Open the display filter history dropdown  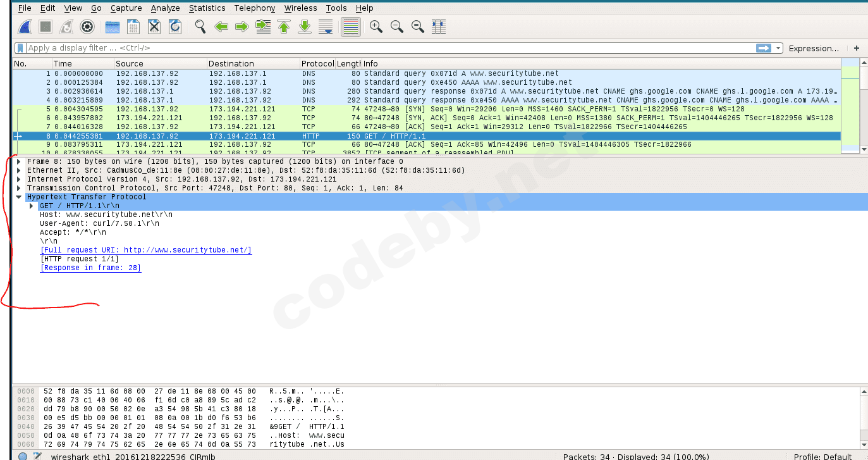tap(778, 48)
